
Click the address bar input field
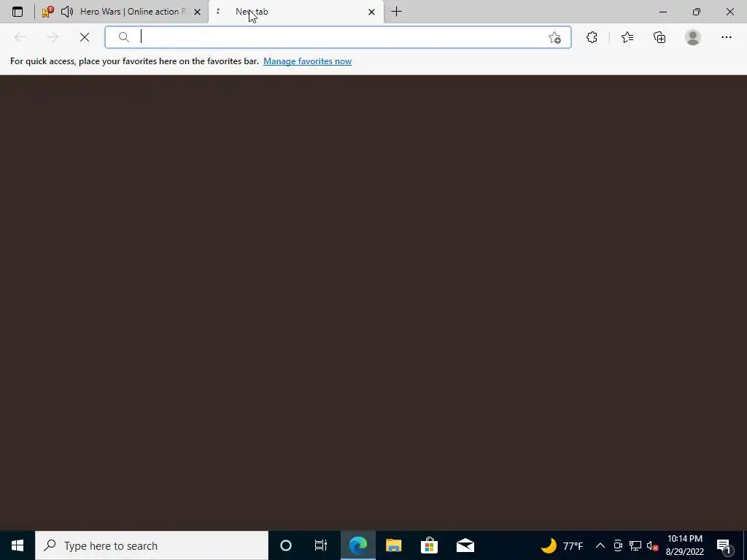tap(338, 37)
